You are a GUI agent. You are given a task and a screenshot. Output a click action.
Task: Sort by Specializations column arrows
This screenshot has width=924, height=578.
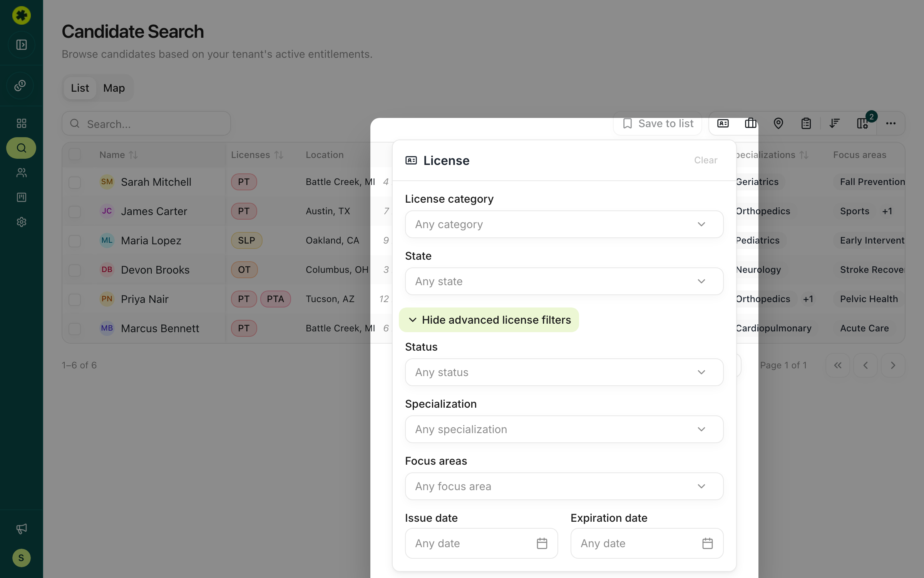(804, 155)
